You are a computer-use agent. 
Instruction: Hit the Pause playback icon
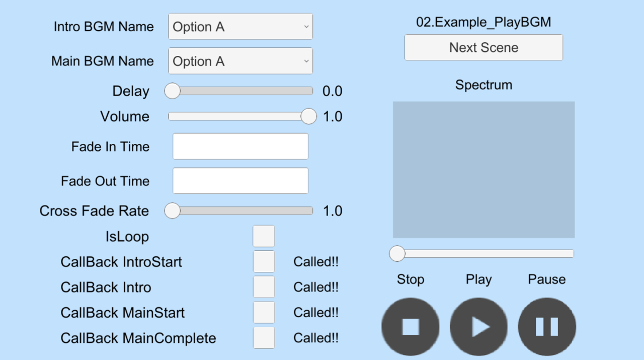click(547, 327)
